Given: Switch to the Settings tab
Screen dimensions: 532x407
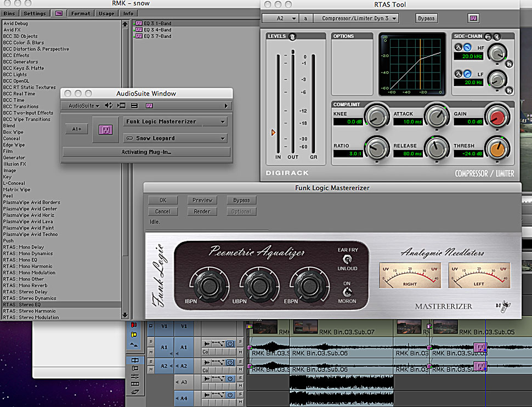Looking at the screenshot, I should click(x=35, y=13).
